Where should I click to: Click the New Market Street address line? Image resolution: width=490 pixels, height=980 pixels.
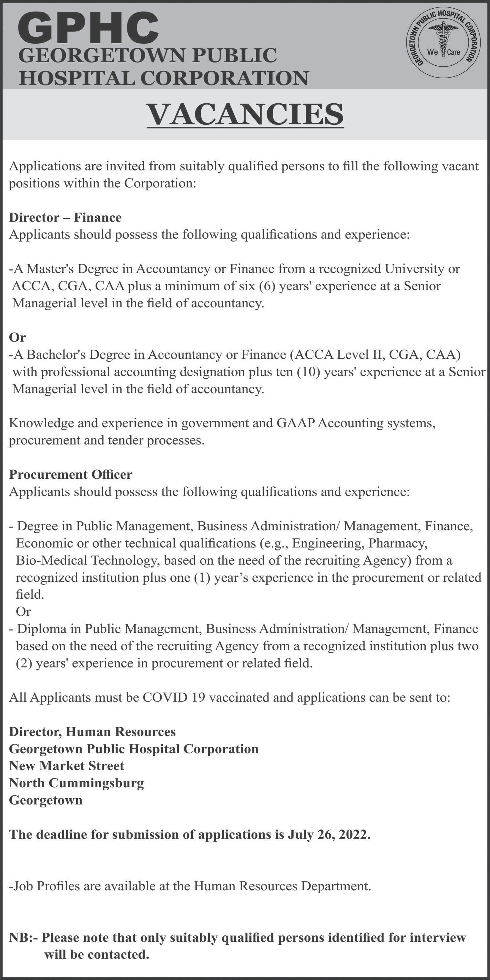[x=67, y=766]
